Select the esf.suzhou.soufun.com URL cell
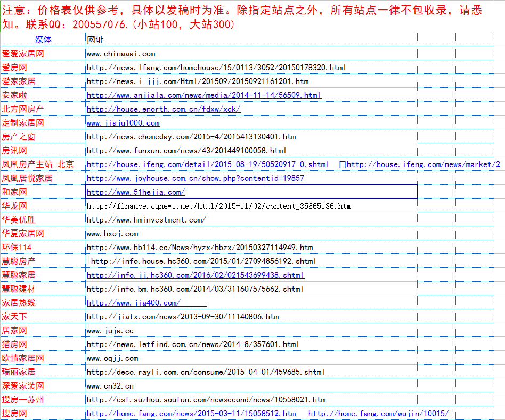 [251, 399]
